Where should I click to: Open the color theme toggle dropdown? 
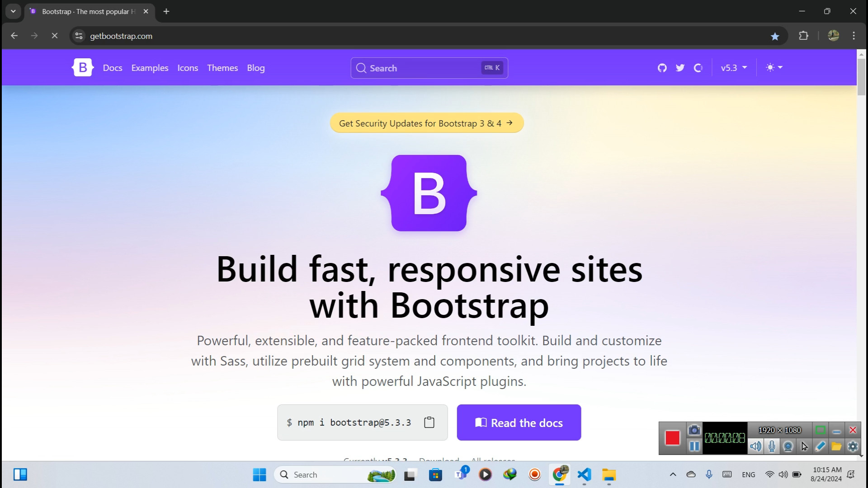tap(774, 68)
